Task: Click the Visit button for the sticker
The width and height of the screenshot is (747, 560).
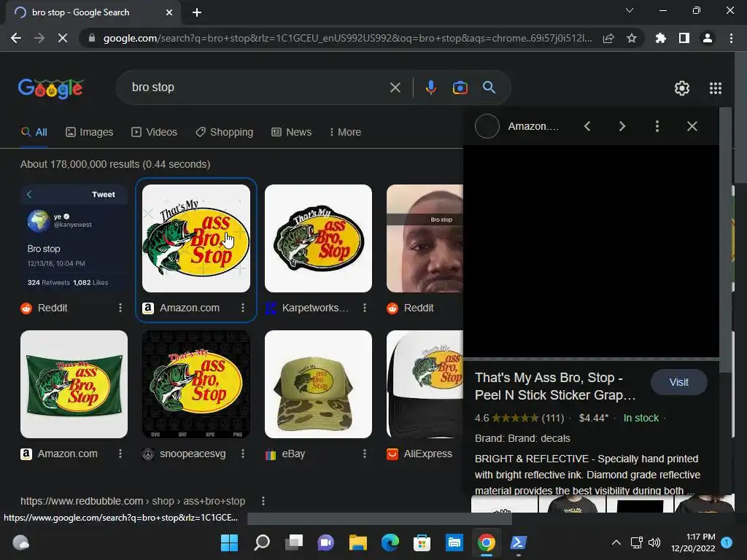Action: pos(679,382)
